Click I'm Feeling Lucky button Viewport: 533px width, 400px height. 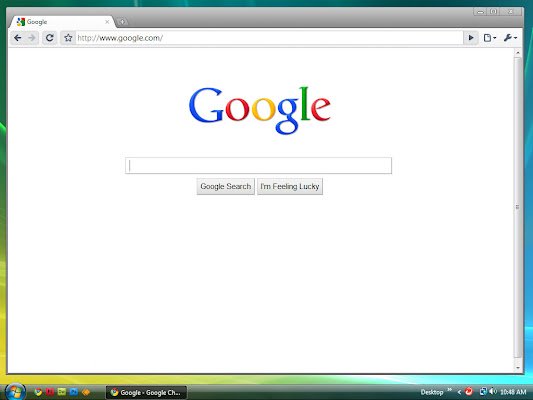[290, 186]
